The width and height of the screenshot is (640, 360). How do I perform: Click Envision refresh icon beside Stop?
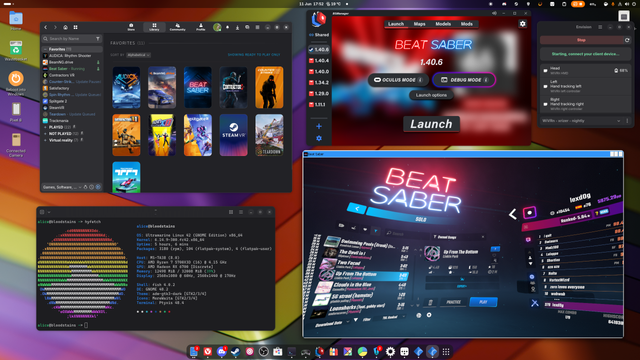point(627,40)
